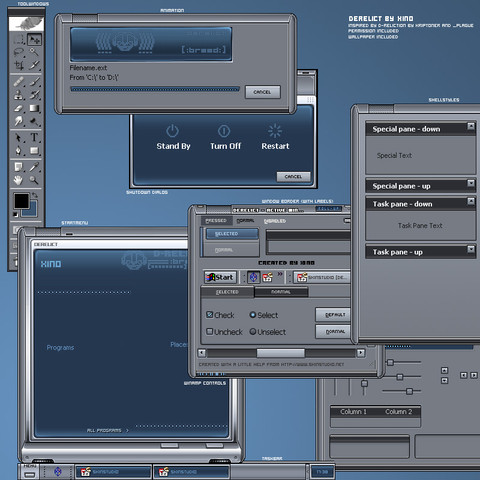Select the Eraser tool
The image size is (480, 480).
(x=19, y=108)
